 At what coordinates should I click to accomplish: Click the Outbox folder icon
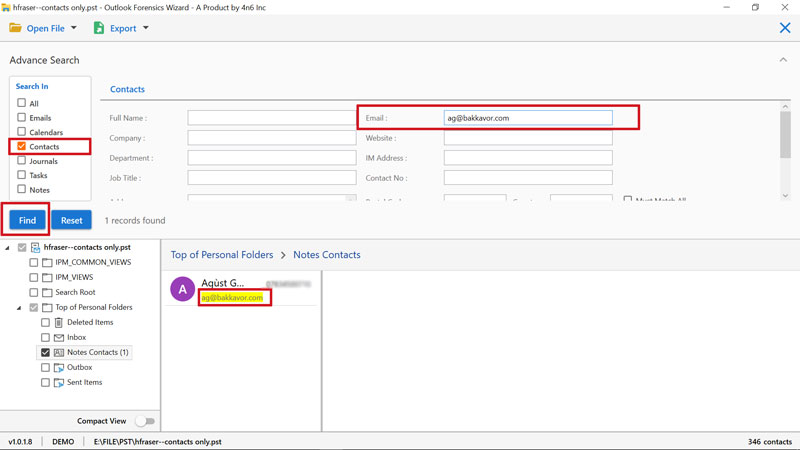click(x=59, y=367)
